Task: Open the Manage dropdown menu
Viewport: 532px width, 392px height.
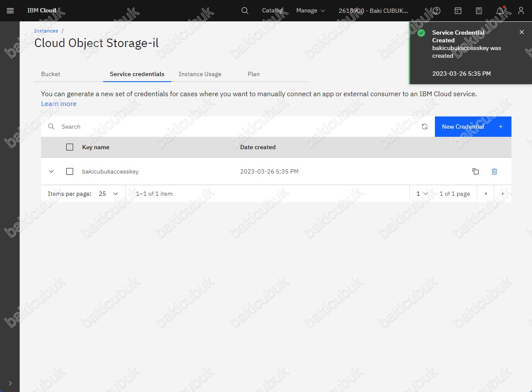Action: [x=310, y=10]
